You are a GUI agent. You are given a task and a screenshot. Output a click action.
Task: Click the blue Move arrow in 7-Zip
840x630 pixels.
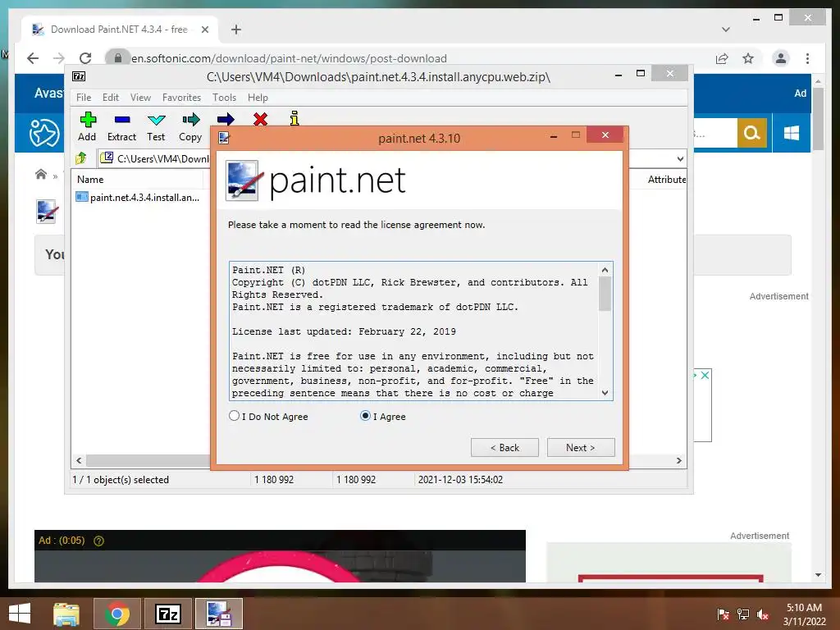click(226, 119)
